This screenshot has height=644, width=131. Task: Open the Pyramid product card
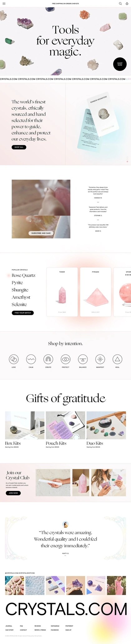click(x=95, y=292)
